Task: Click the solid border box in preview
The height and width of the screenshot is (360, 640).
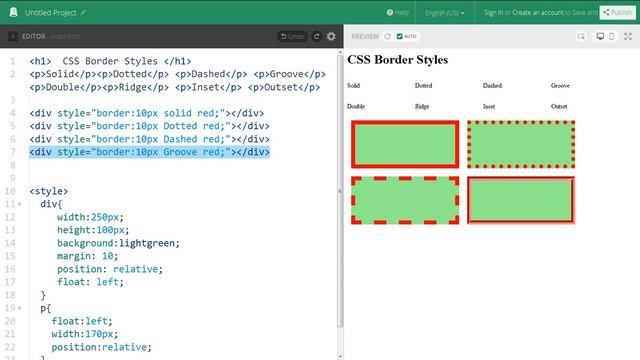Action: point(405,144)
